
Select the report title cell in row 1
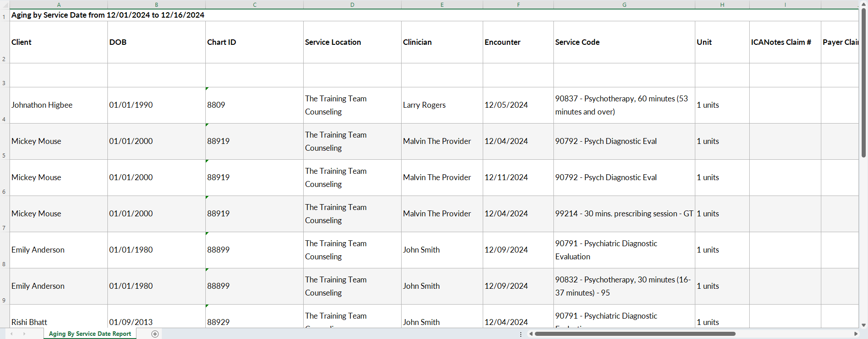coord(108,15)
